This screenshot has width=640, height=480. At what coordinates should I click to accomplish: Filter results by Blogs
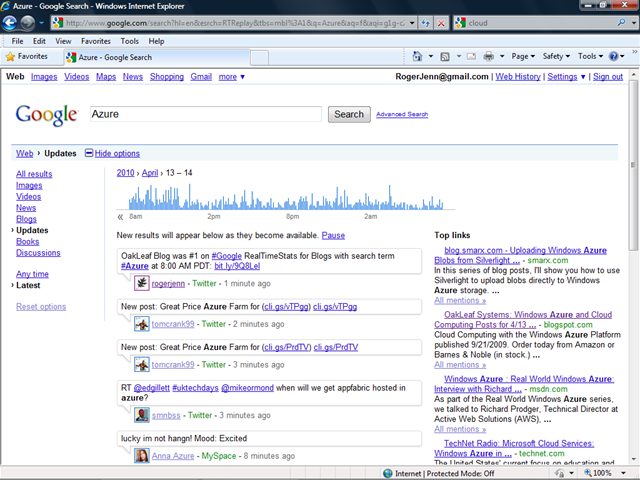coord(26,219)
